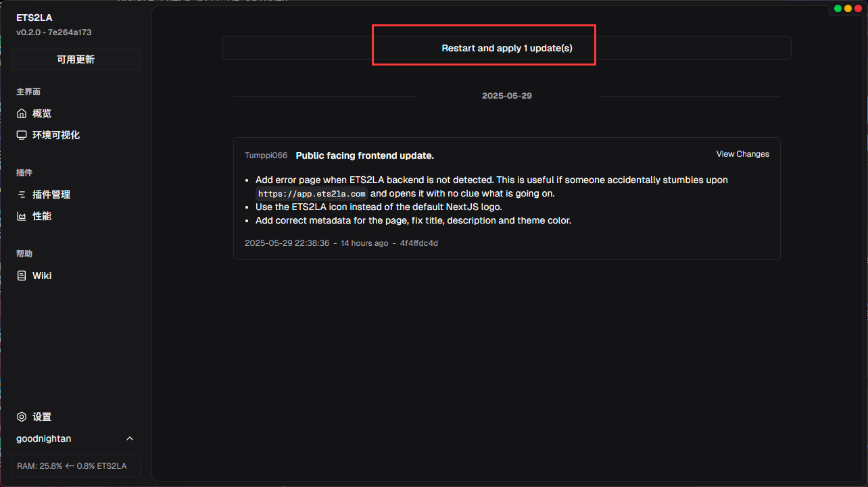The width and height of the screenshot is (868, 487).
Task: Click the 可用更新 button
Action: pyautogui.click(x=76, y=59)
